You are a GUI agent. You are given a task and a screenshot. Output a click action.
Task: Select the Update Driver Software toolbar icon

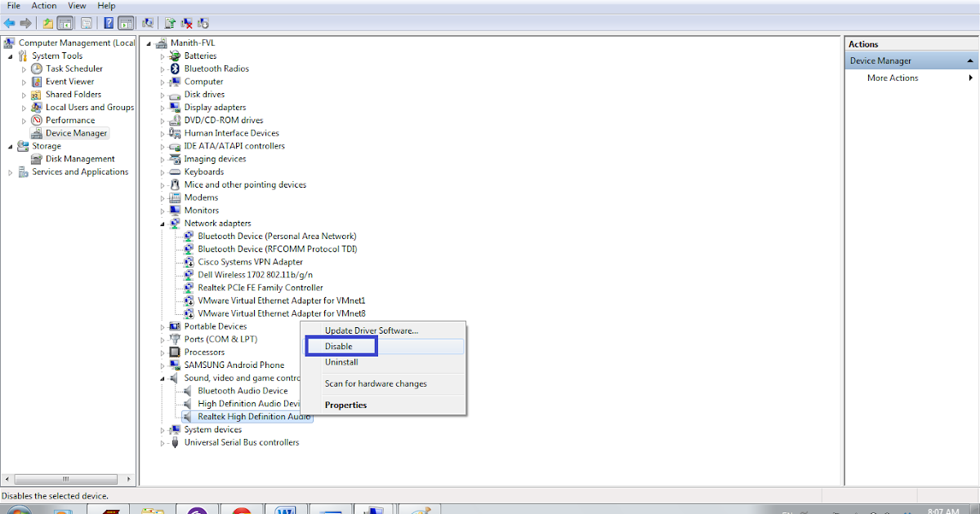(x=169, y=22)
